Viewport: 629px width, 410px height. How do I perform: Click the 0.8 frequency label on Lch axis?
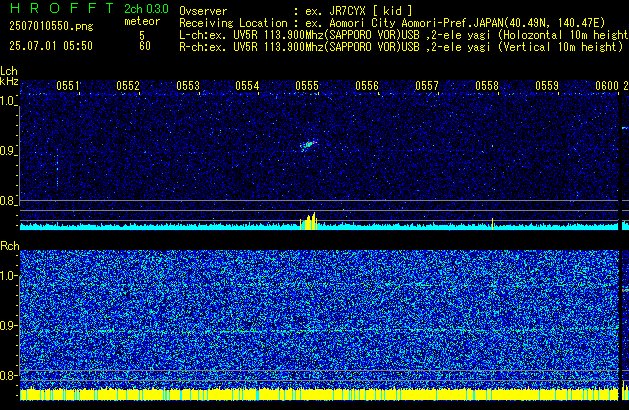[8, 201]
